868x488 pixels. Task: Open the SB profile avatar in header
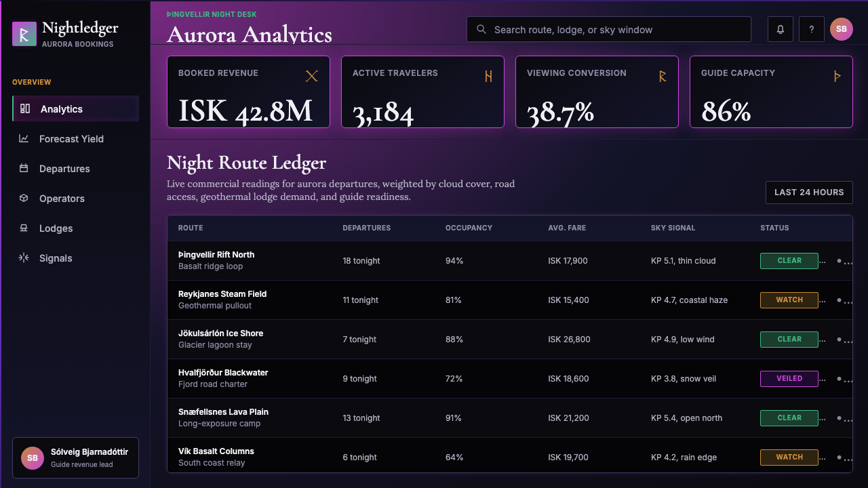[x=842, y=29]
